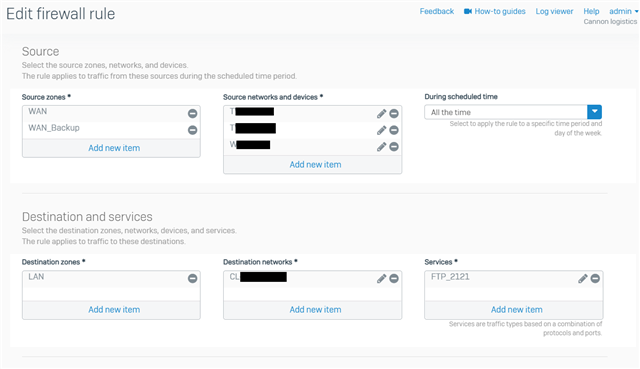Edit the destination network entry
The width and height of the screenshot is (640, 369).
(381, 278)
